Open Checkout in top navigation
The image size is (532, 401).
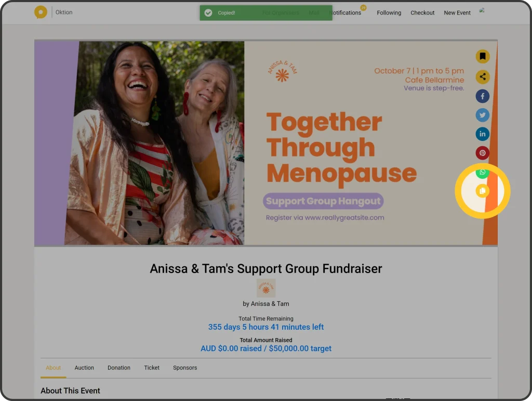coord(422,12)
